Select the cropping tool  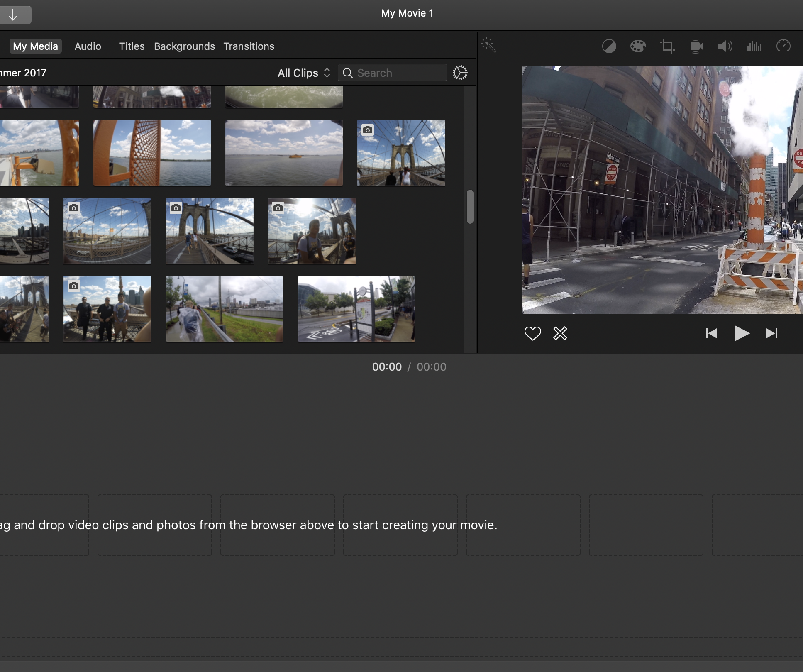(x=667, y=46)
